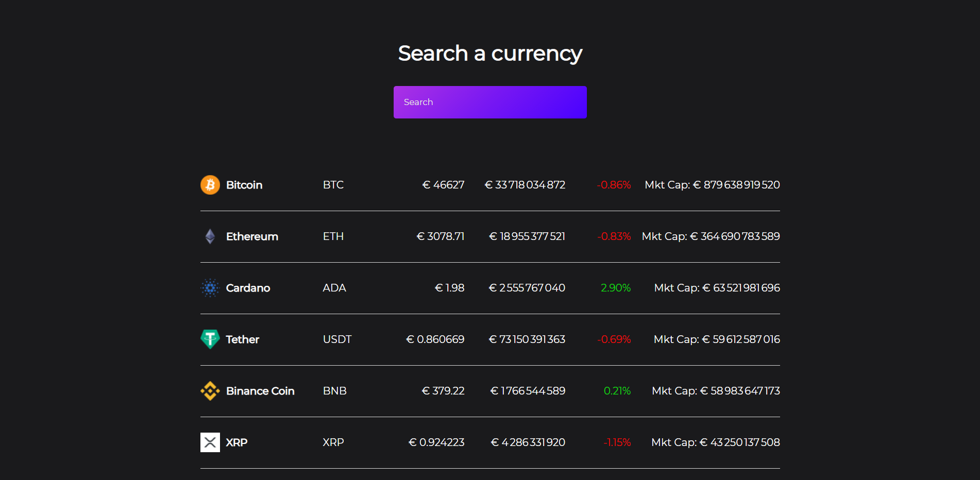Select the Bitcoin coin name
This screenshot has width=980, height=480.
point(244,185)
